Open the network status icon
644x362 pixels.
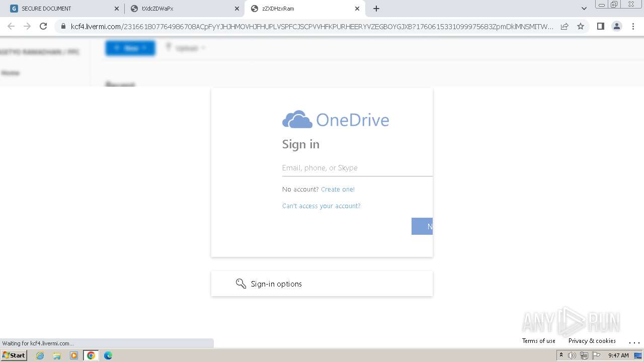tap(584, 355)
